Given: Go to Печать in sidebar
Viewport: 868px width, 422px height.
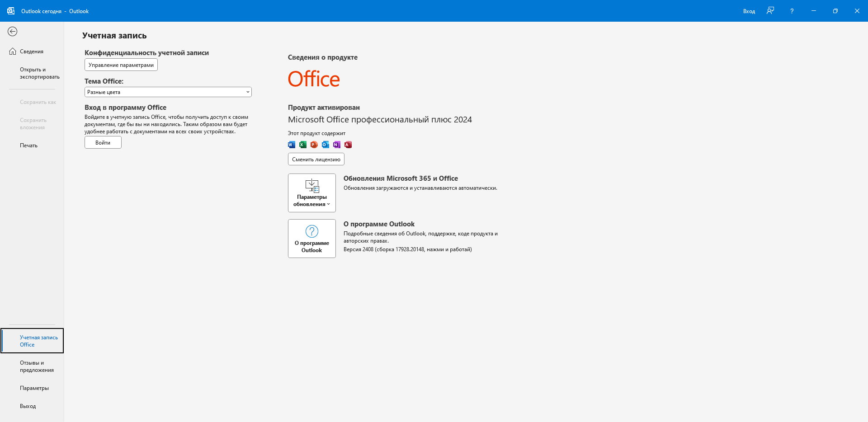Looking at the screenshot, I should [28, 145].
